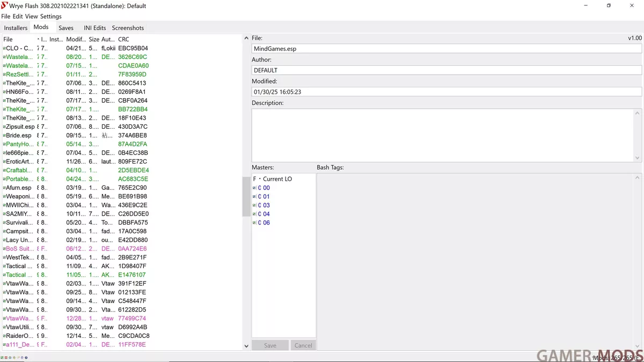Viewport: 644px width, 362px height.
Task: Click inside the empty Description text box
Action: [x=443, y=135]
